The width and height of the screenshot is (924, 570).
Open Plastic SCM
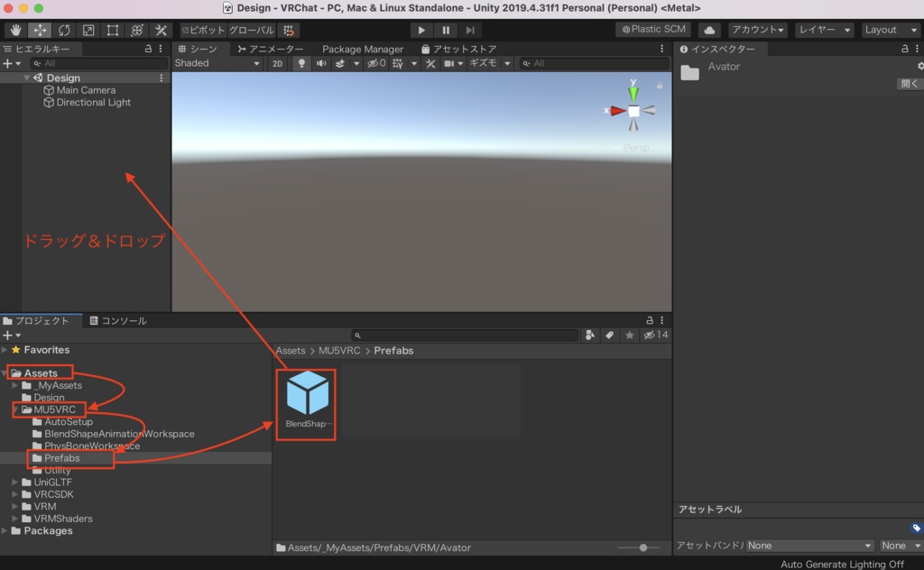[x=654, y=30]
